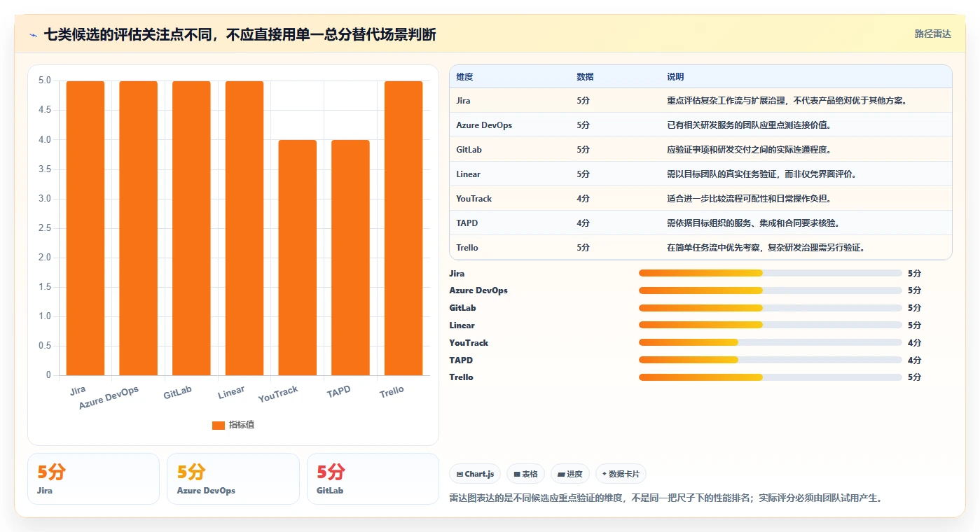
Task: Click the Azure DevOps bar in the chart
Action: tap(138, 228)
